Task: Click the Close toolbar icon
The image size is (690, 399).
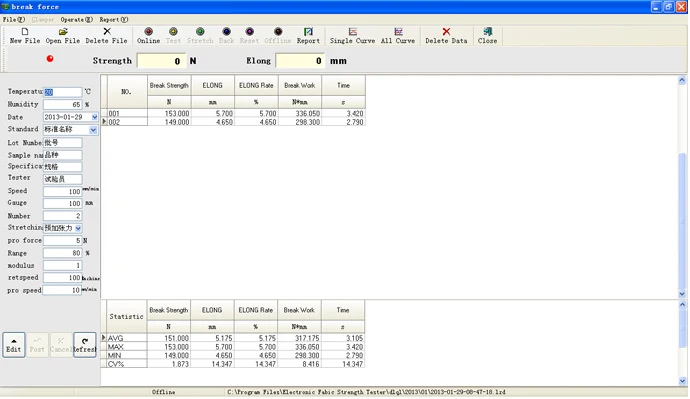Action: (487, 31)
